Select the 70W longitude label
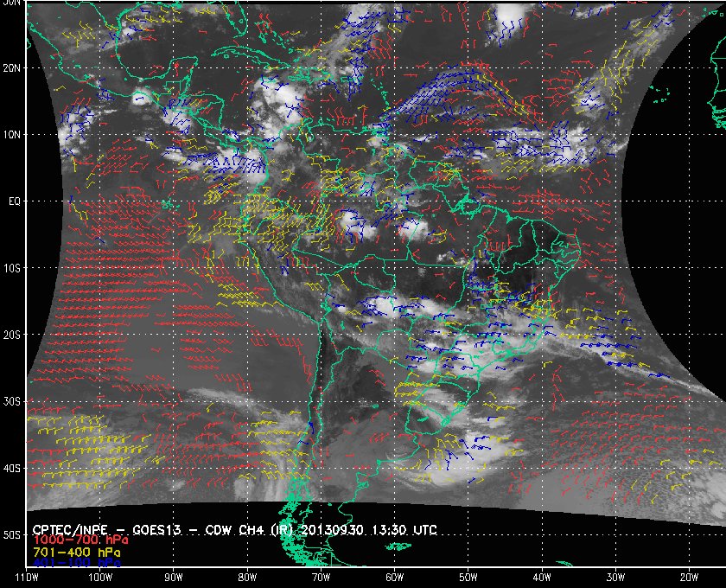The height and width of the screenshot is (588, 726). tap(321, 577)
